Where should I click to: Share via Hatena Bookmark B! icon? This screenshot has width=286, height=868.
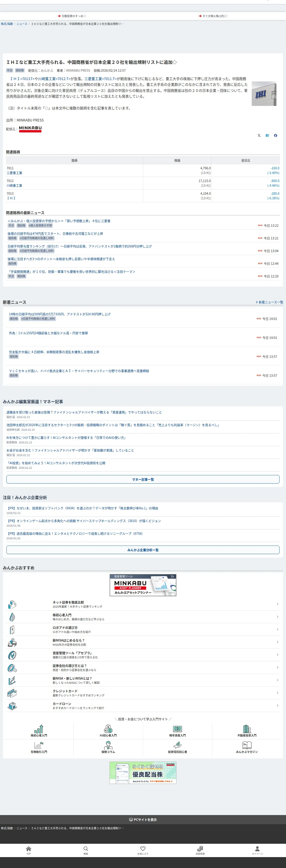(268, 136)
